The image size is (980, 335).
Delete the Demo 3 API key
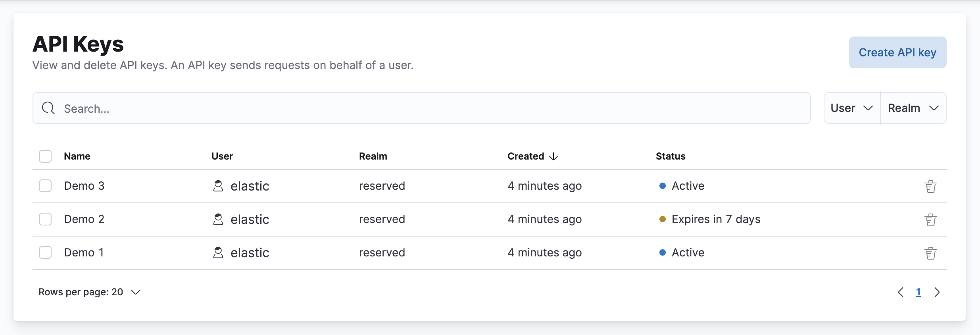pos(931,186)
